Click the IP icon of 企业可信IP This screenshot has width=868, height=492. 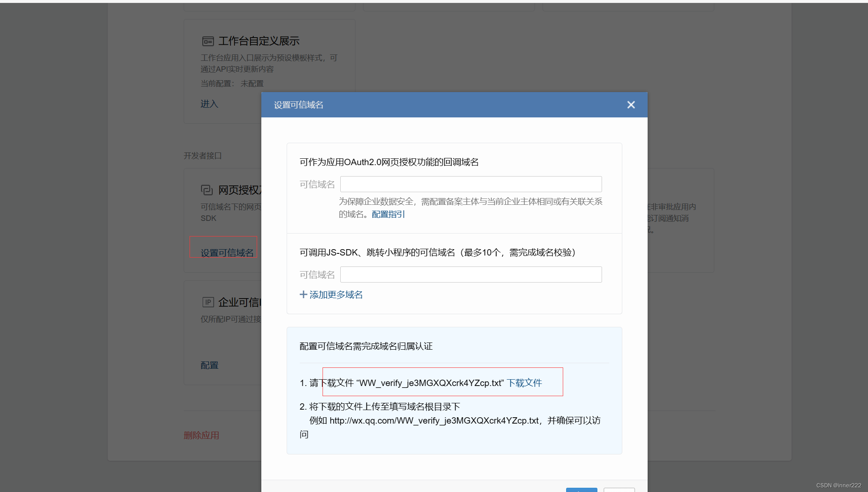tap(208, 302)
